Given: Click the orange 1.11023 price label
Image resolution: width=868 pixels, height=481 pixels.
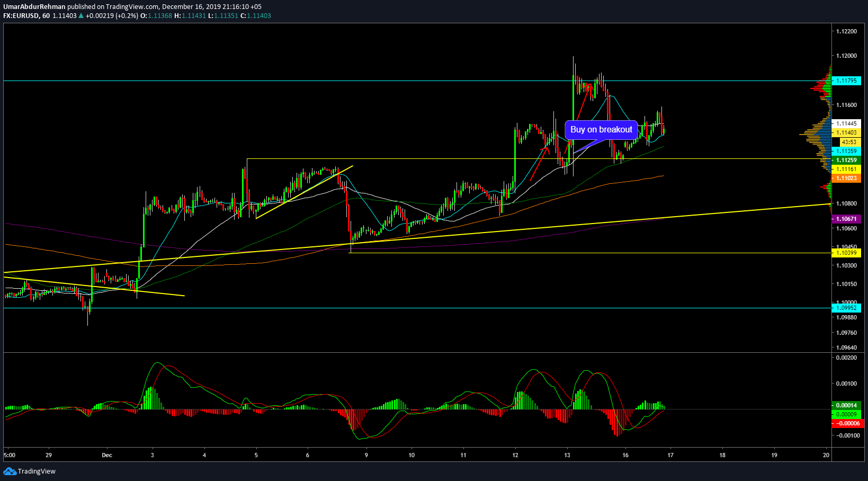Looking at the screenshot, I should pos(846,178).
